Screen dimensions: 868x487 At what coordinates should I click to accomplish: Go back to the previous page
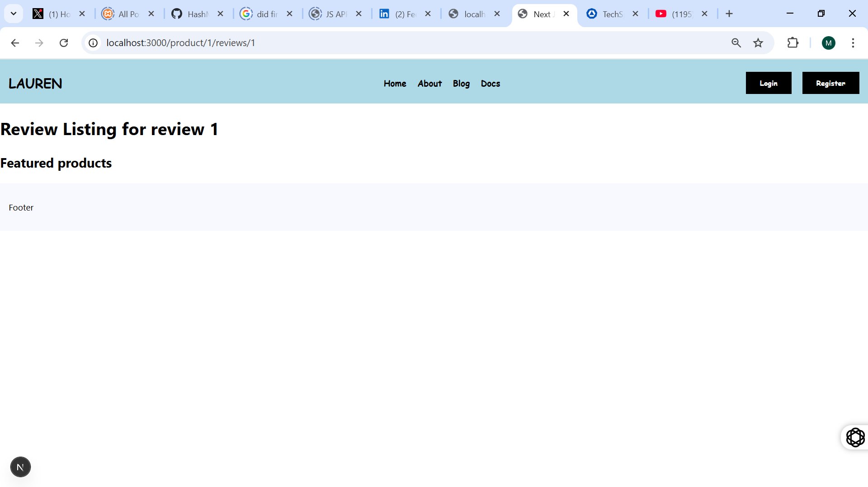15,43
